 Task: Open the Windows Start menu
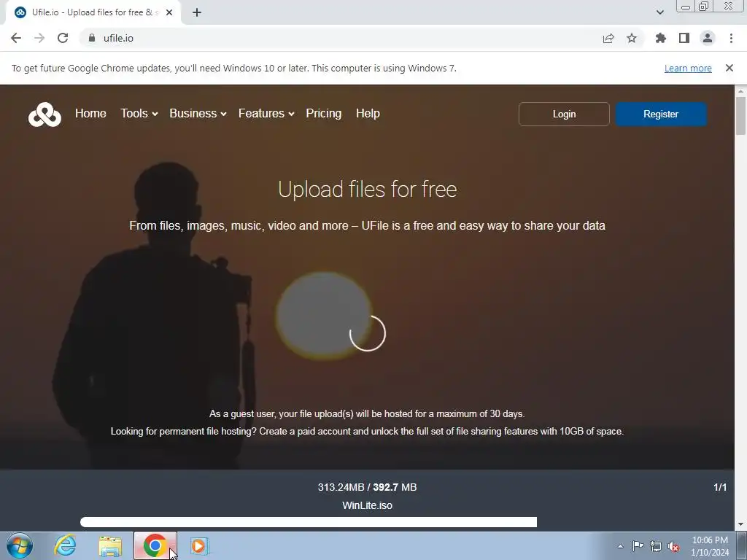pos(20,545)
